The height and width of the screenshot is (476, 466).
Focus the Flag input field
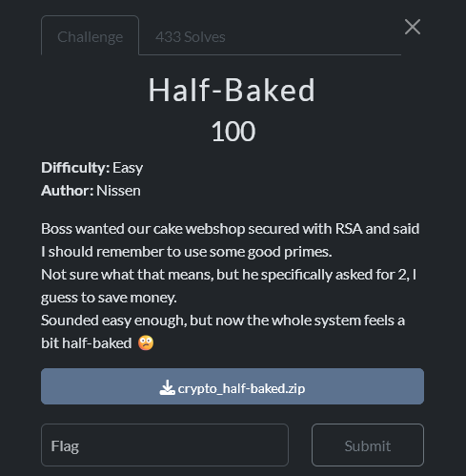pos(165,445)
